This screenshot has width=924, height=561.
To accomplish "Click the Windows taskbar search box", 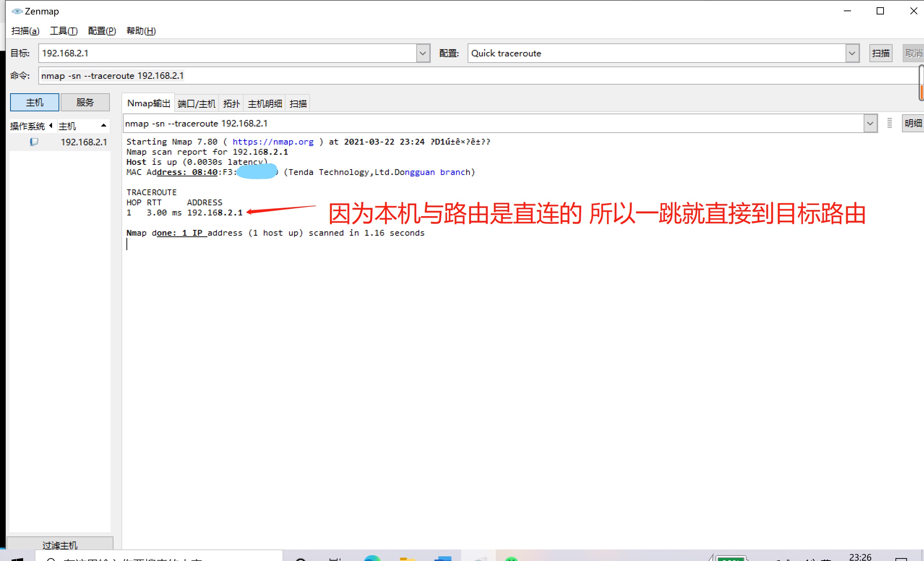I will (x=159, y=556).
